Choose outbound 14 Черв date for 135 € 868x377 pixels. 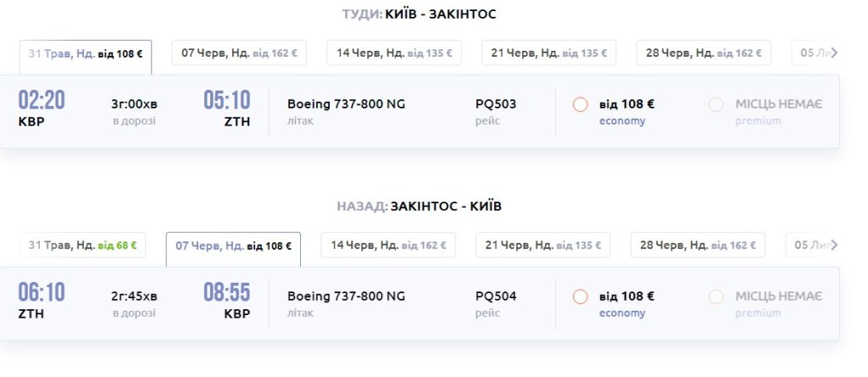[x=394, y=53]
